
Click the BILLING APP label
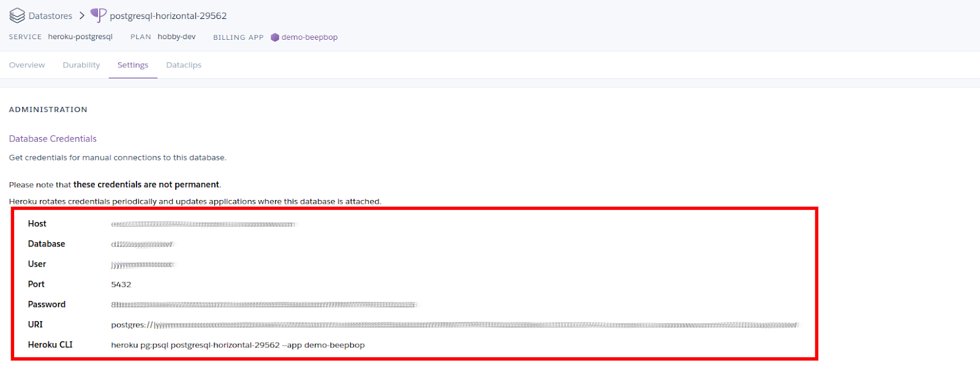point(238,37)
